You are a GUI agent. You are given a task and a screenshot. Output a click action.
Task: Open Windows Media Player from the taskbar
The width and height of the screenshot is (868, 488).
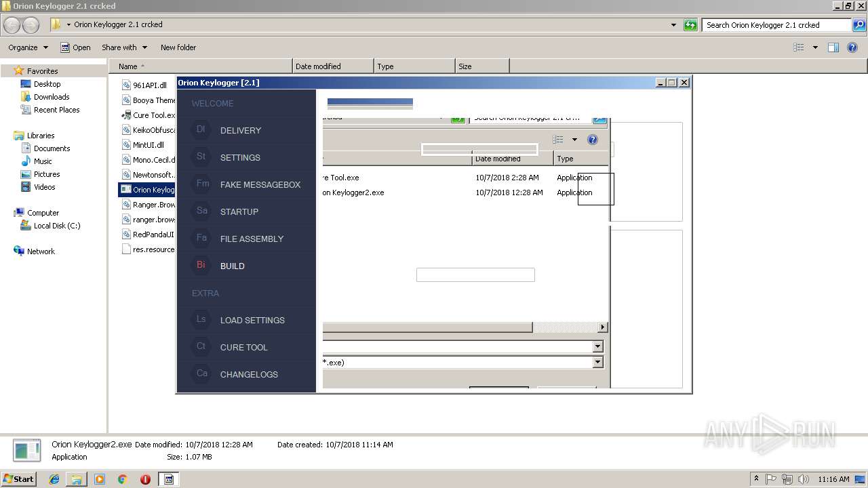[x=100, y=479]
